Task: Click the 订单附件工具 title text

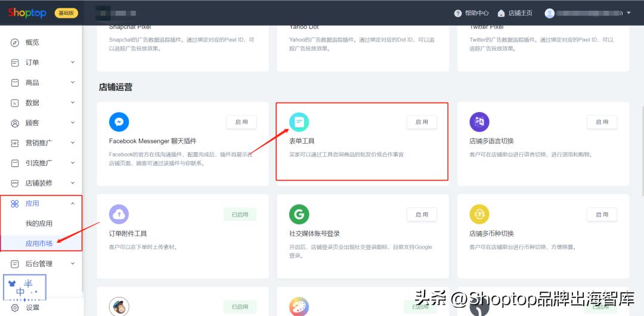Action: (128, 233)
